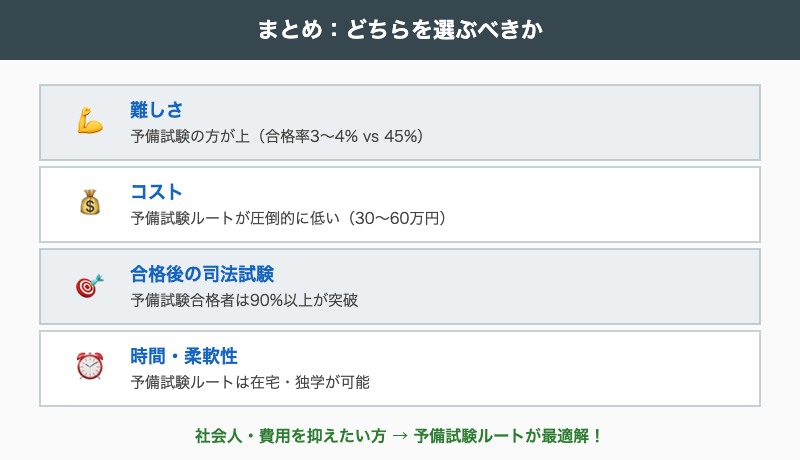Click the 30〜60万円 cost description

pos(288,217)
